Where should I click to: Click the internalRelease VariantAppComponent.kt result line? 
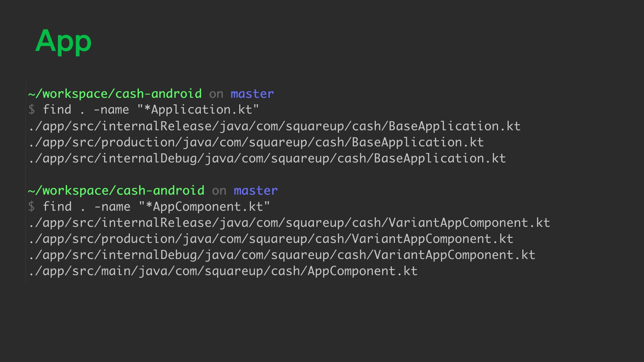coord(289,223)
